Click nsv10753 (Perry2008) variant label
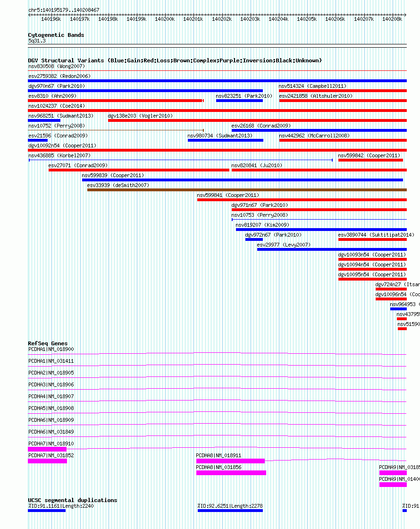The image size is (420, 529). coord(260,215)
